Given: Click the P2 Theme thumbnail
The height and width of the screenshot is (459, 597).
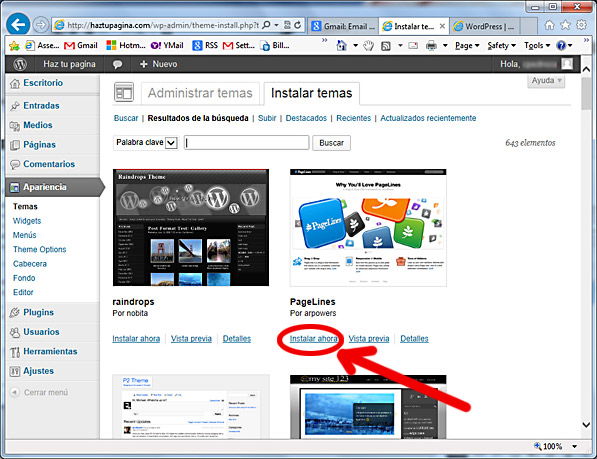Looking at the screenshot, I should coord(191,406).
